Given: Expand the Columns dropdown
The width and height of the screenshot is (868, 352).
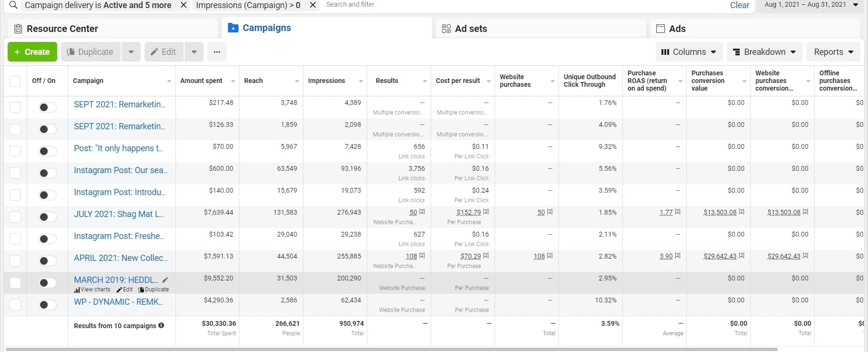Looking at the screenshot, I should click(689, 52).
